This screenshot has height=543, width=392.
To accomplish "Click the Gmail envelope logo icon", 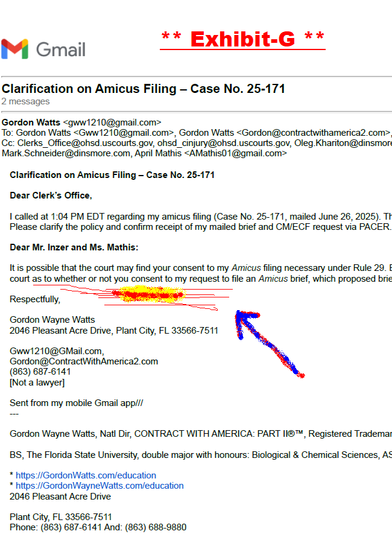I will click(x=15, y=49).
